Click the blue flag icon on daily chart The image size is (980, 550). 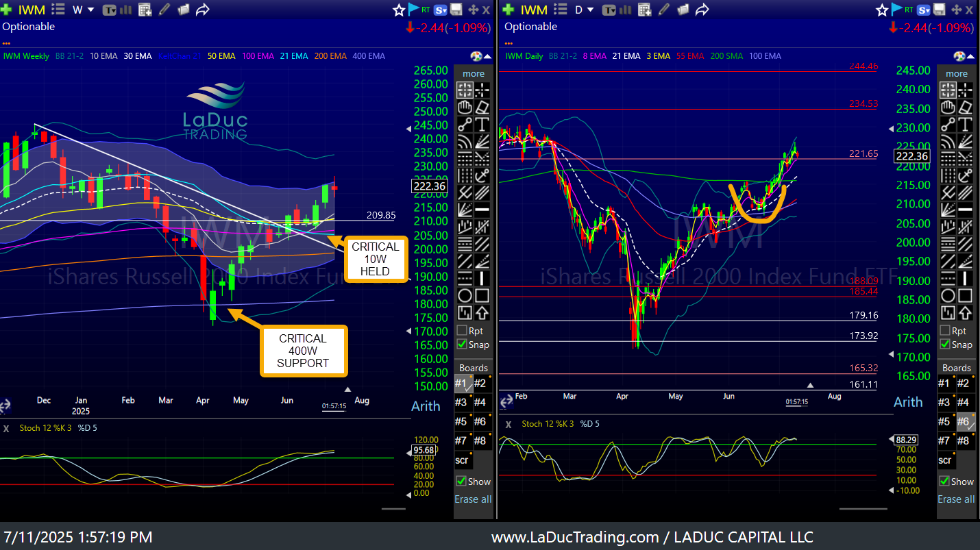tap(897, 9)
